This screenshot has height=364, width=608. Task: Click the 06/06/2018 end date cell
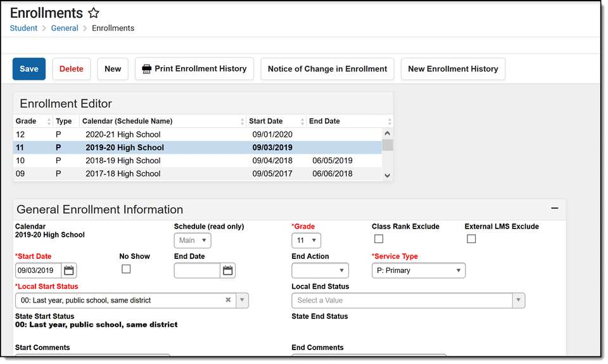click(332, 173)
